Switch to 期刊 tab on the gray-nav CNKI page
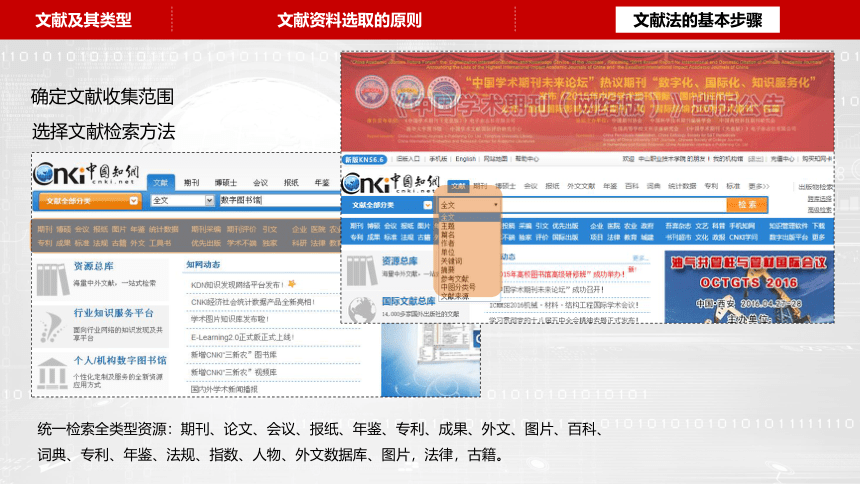The image size is (860, 484). (191, 183)
